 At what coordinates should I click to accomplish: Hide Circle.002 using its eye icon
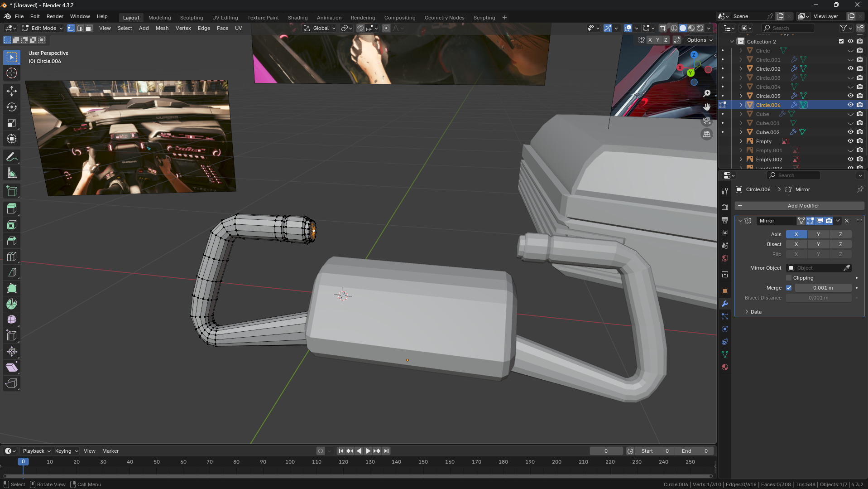coord(850,69)
